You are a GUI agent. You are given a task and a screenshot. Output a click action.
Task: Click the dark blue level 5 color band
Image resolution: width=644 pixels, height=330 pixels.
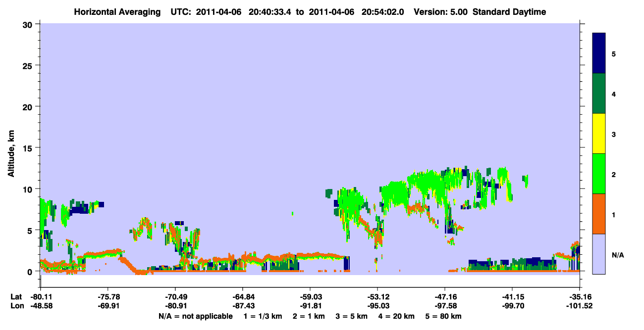[599, 53]
